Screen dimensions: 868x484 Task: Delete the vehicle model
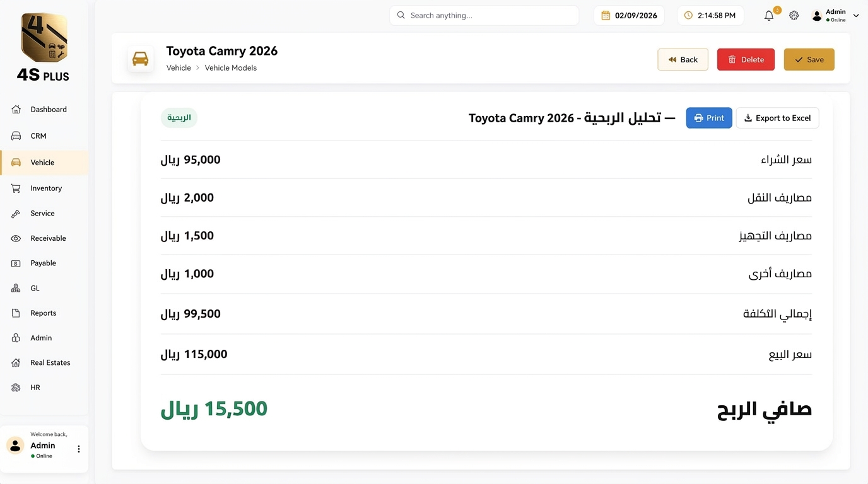746,59
